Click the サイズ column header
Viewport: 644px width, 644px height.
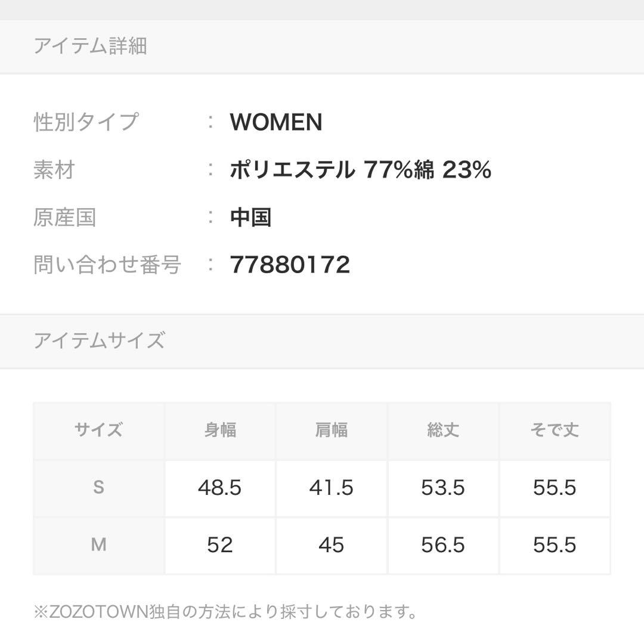pos(98,431)
